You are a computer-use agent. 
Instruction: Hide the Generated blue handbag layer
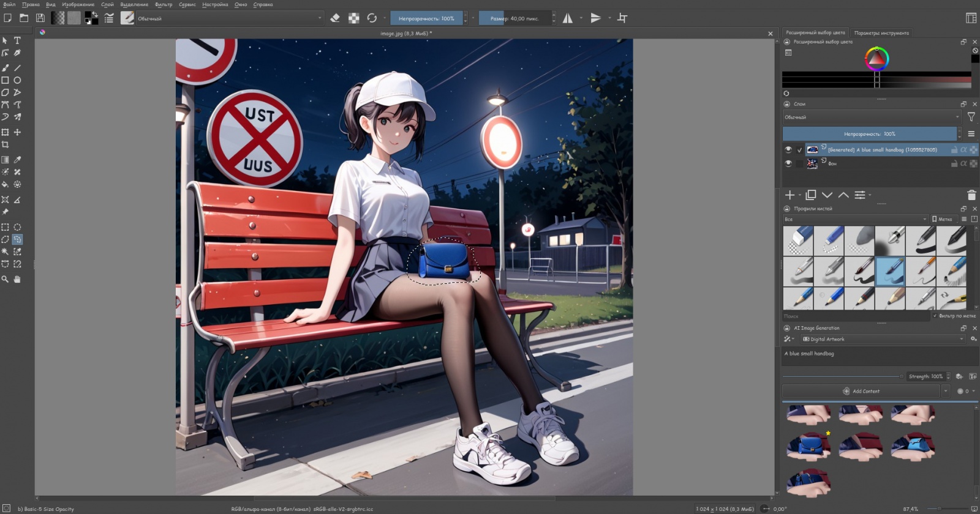[788, 150]
